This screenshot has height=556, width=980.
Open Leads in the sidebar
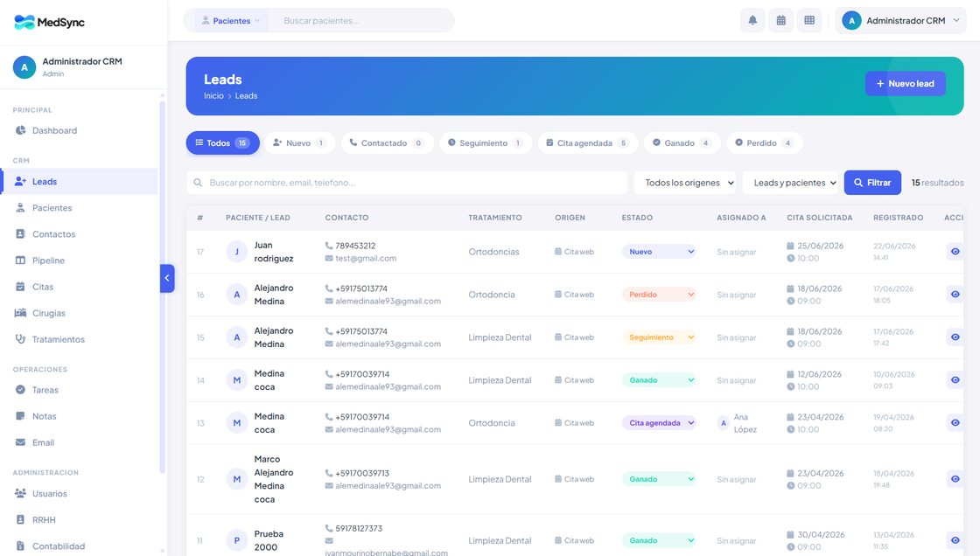click(x=79, y=181)
